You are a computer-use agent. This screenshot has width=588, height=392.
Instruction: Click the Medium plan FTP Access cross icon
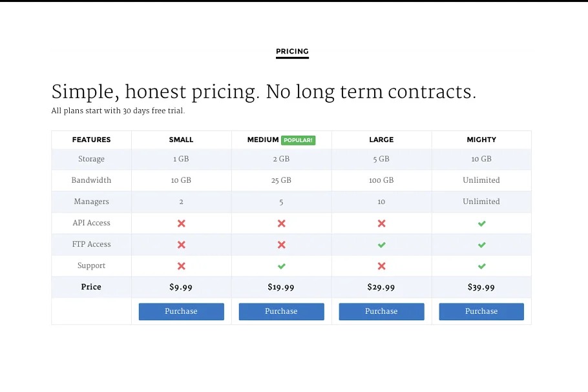click(x=282, y=245)
